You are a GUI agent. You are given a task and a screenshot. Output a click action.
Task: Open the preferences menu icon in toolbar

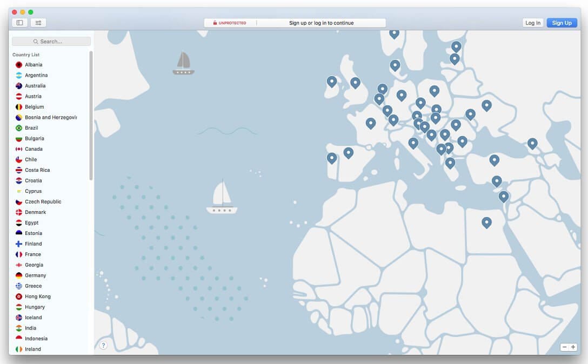[x=38, y=23]
